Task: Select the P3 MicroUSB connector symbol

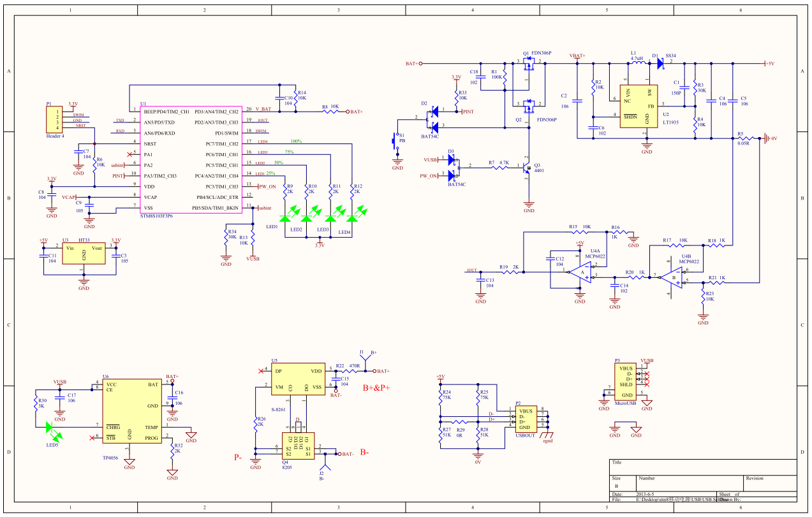Action: coord(624,381)
